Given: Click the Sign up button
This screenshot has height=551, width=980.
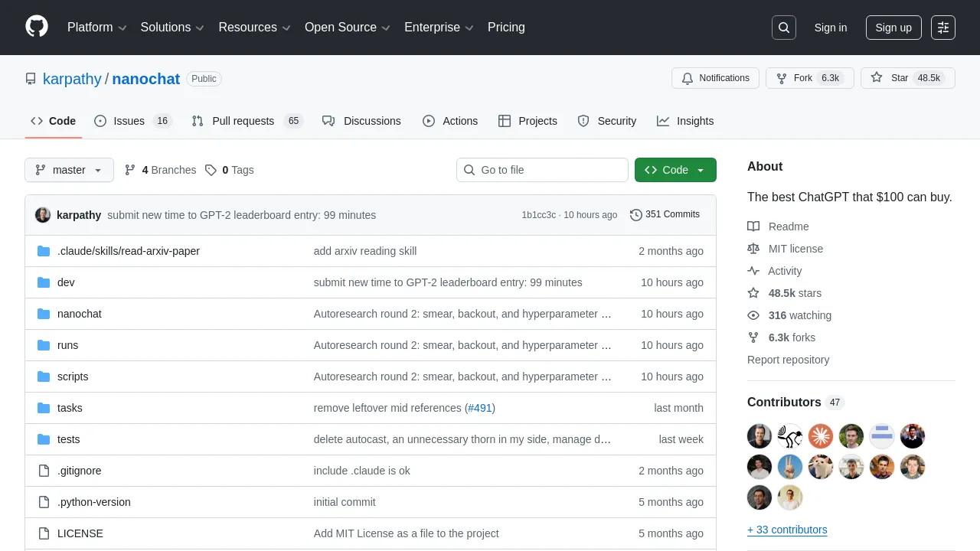Looking at the screenshot, I should pos(893,28).
